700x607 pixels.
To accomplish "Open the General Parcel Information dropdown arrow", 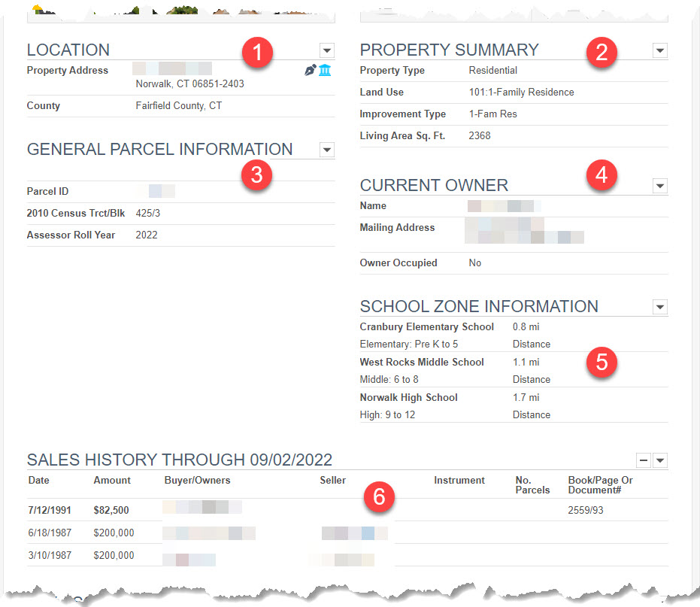I will 326,150.
